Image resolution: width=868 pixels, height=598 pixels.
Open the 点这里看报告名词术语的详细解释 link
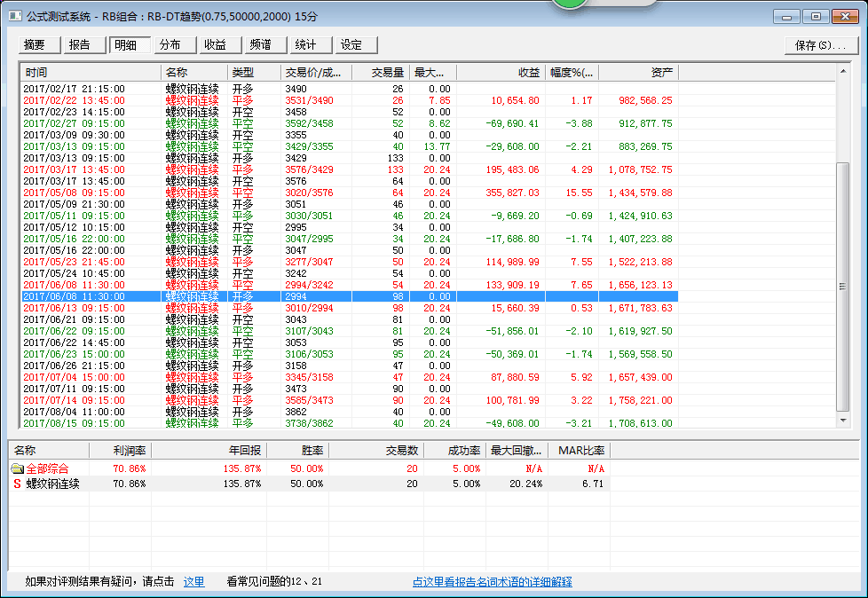492,582
